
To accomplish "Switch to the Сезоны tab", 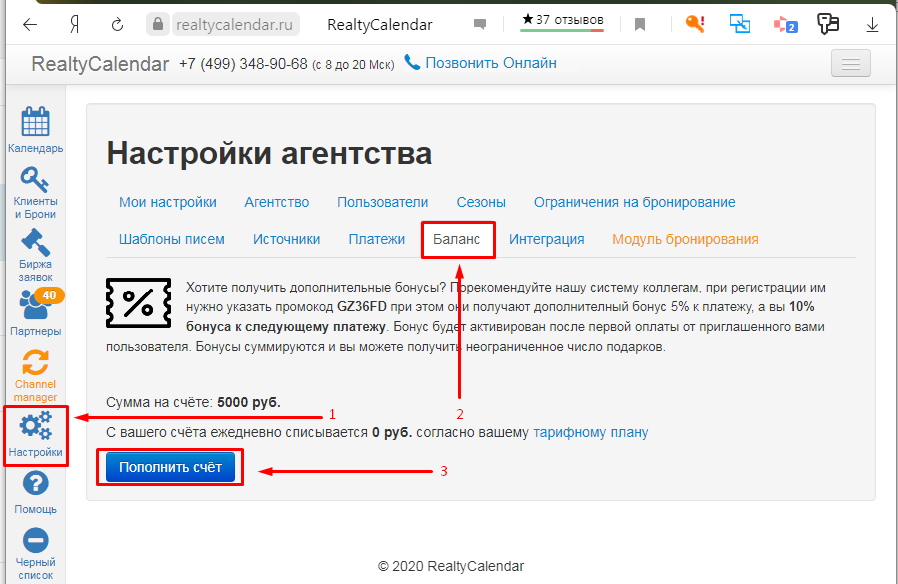I will tap(481, 202).
